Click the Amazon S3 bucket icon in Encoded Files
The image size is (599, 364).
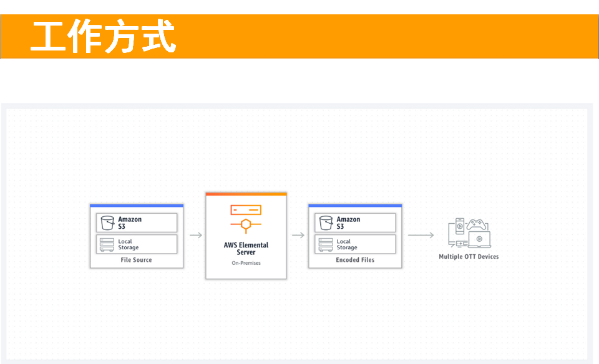coord(326,223)
